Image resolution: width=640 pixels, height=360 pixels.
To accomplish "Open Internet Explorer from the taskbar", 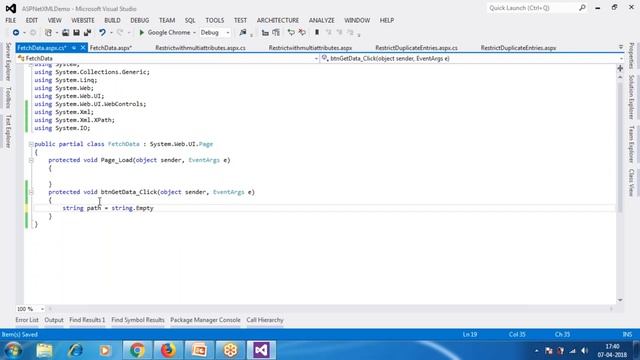I will pos(75,350).
